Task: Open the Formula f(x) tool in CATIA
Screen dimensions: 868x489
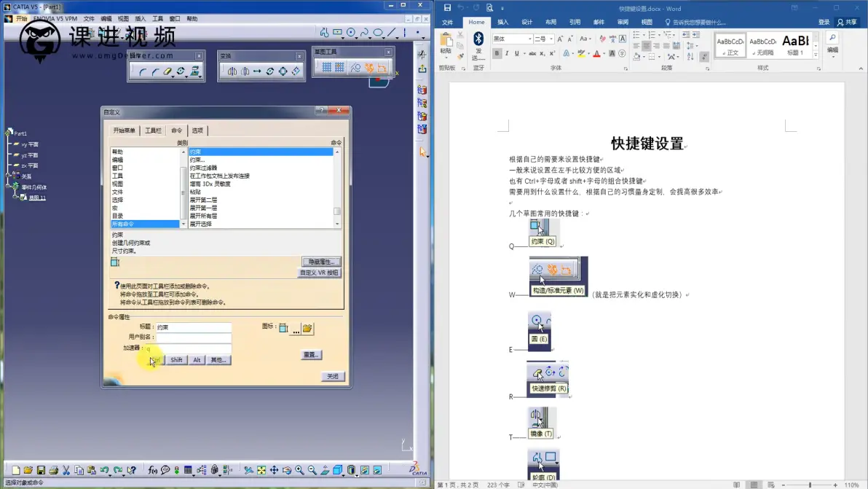Action: [x=153, y=470]
